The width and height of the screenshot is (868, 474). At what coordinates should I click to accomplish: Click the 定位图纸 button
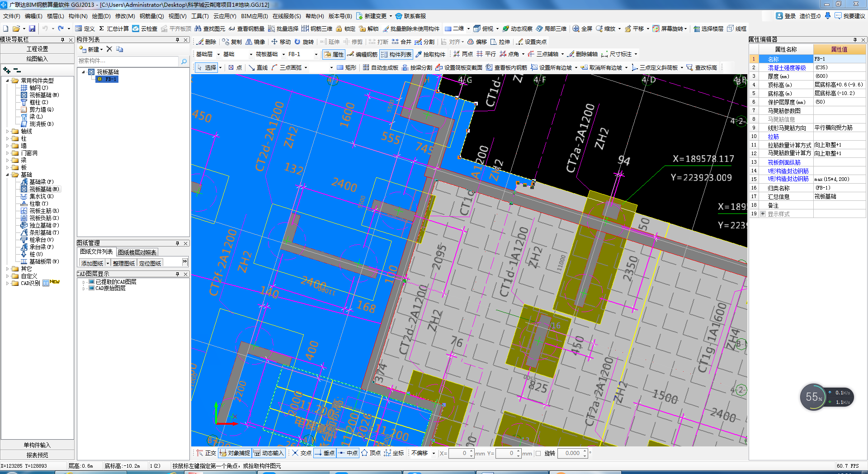150,263
